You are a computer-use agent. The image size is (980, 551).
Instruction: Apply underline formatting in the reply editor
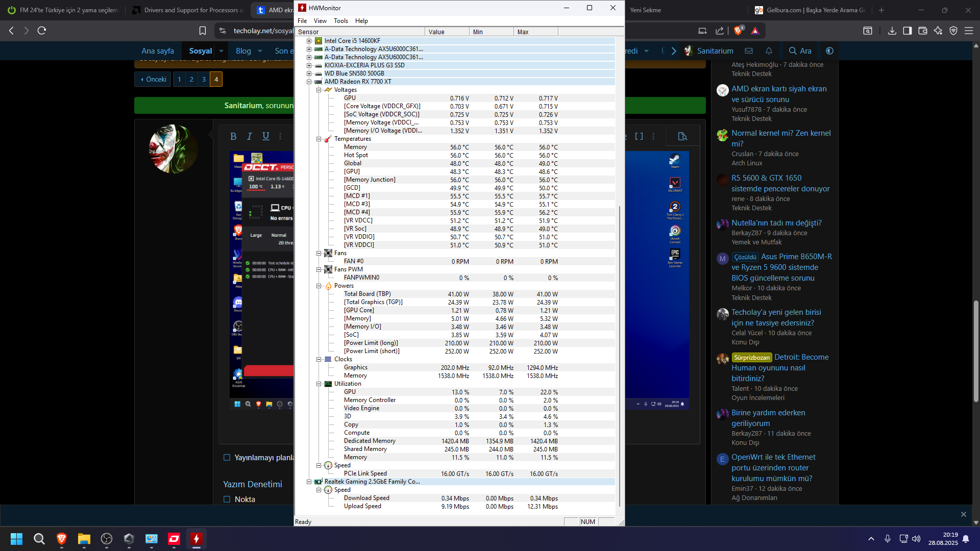pyautogui.click(x=266, y=136)
